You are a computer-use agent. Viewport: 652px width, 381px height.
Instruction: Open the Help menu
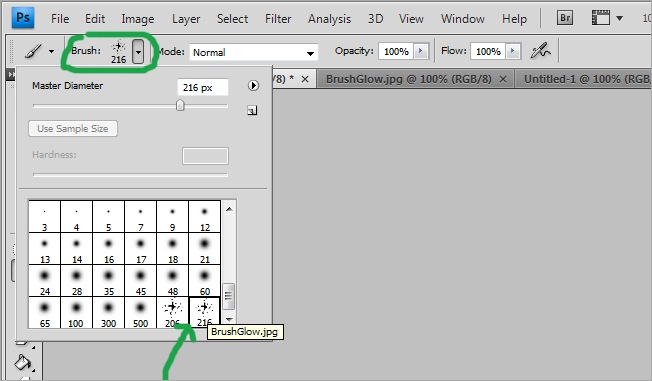(514, 19)
